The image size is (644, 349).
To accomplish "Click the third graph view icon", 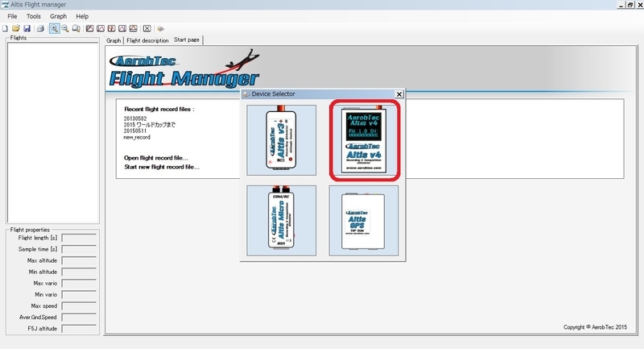I will 111,28.
